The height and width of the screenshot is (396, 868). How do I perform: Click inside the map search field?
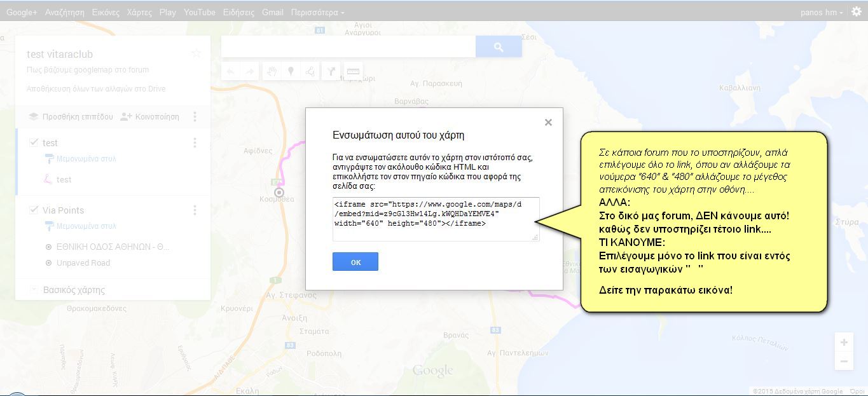(x=348, y=46)
